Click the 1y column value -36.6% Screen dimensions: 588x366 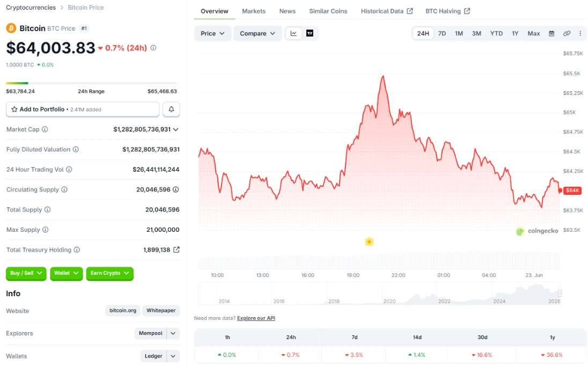pyautogui.click(x=552, y=355)
